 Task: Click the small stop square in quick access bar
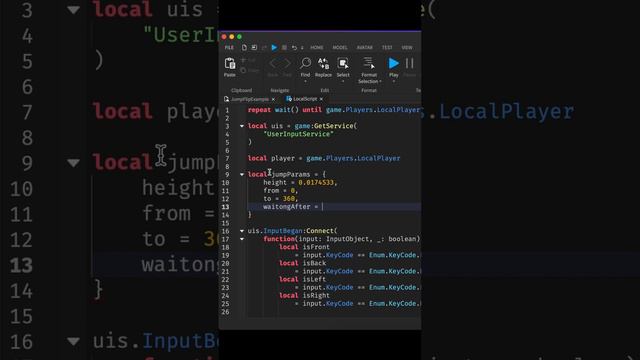284,48
